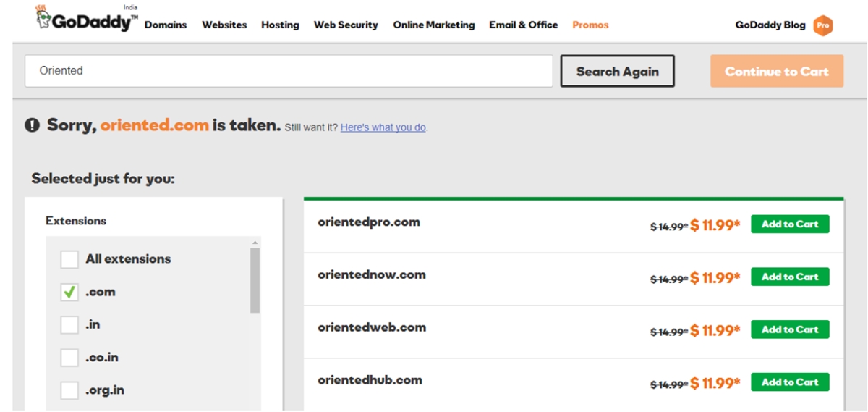Viewport: 868px width, 412px height.
Task: Check the All extensions checkbox
Action: coord(69,259)
